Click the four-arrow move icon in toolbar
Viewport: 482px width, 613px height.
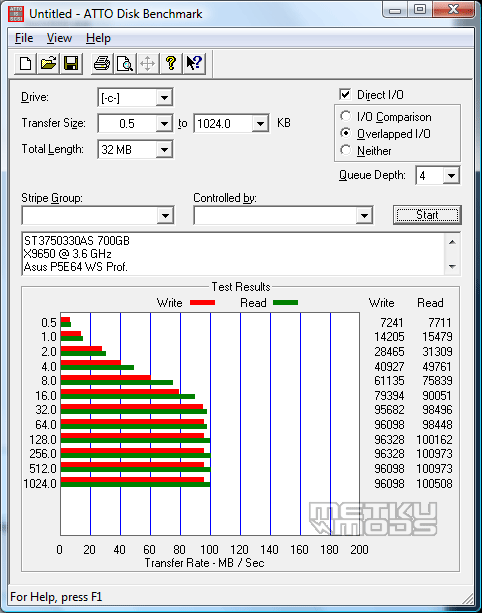(147, 63)
